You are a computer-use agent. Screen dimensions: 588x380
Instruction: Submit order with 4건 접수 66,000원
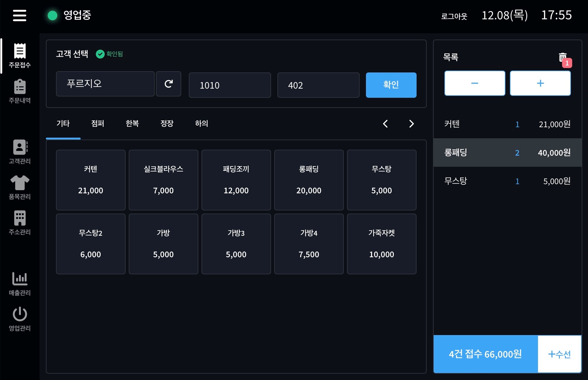486,354
